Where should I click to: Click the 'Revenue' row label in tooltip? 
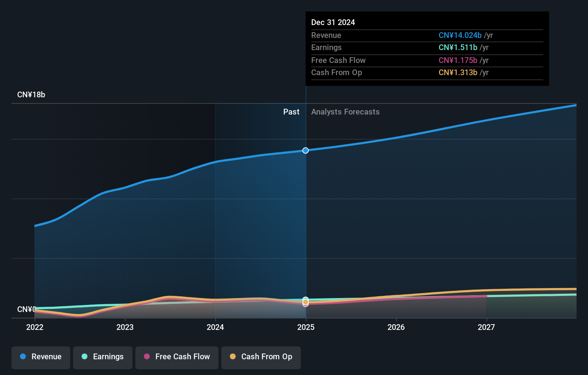coord(326,35)
